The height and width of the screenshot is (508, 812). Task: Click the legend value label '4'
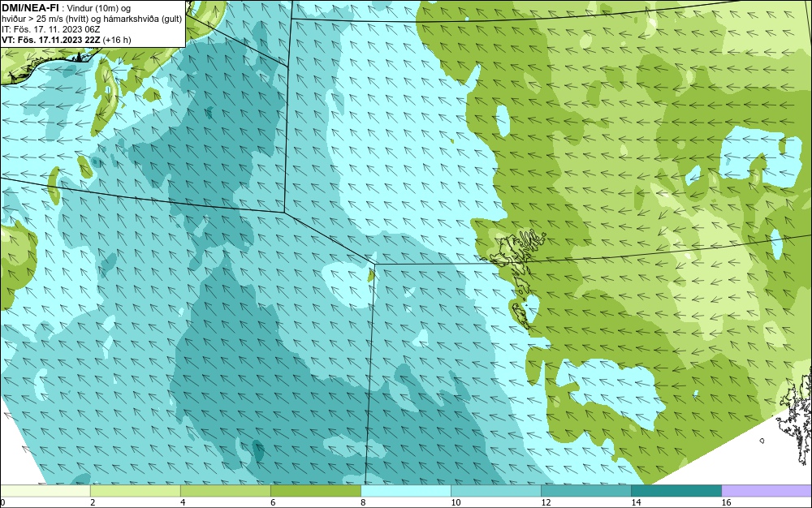coord(183,502)
